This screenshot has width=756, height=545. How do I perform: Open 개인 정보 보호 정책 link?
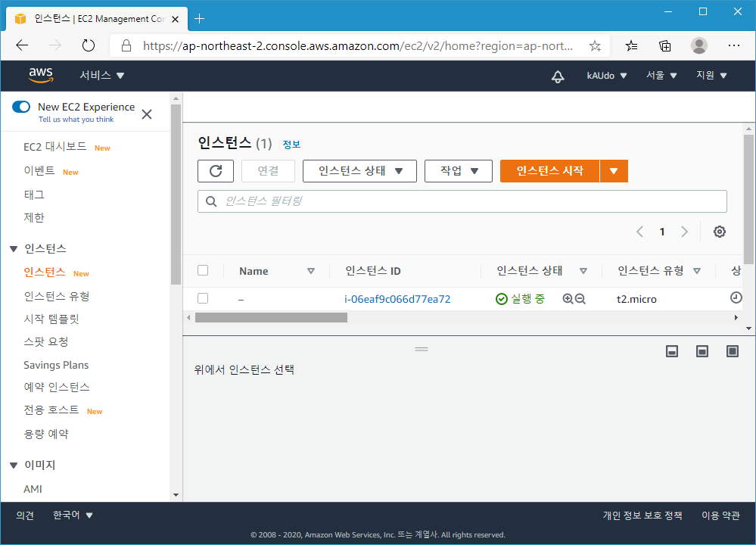click(x=642, y=515)
